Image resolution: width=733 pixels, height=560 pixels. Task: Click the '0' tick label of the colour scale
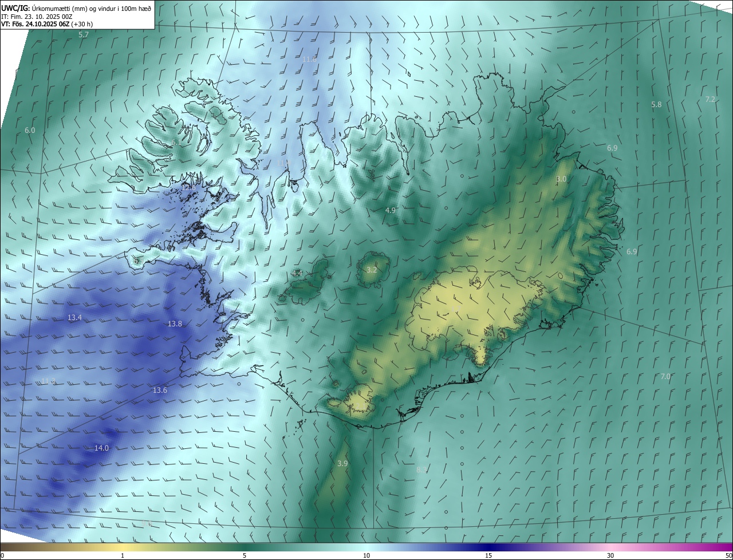[x=2, y=555]
